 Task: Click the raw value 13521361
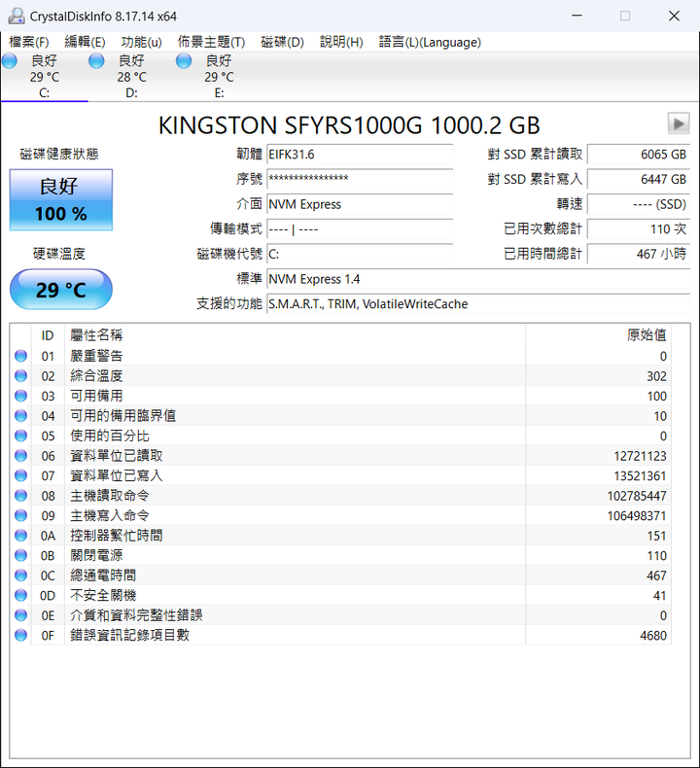click(x=640, y=476)
